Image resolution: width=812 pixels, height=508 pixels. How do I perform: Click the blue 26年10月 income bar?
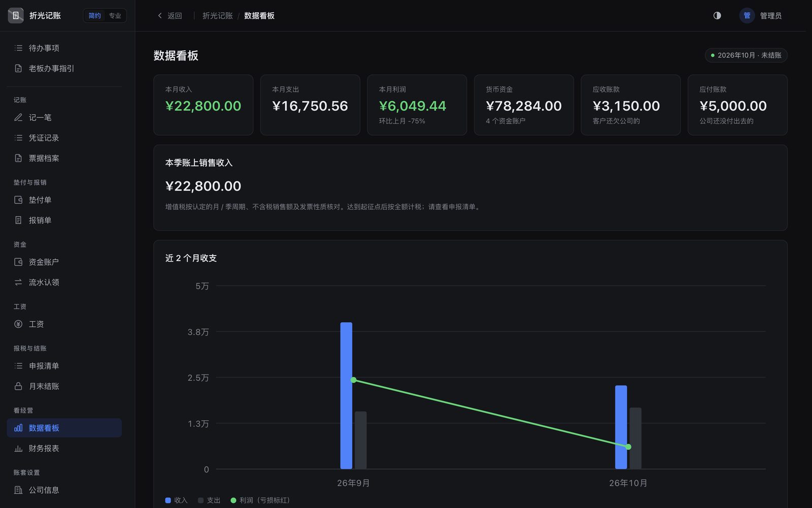(621, 427)
